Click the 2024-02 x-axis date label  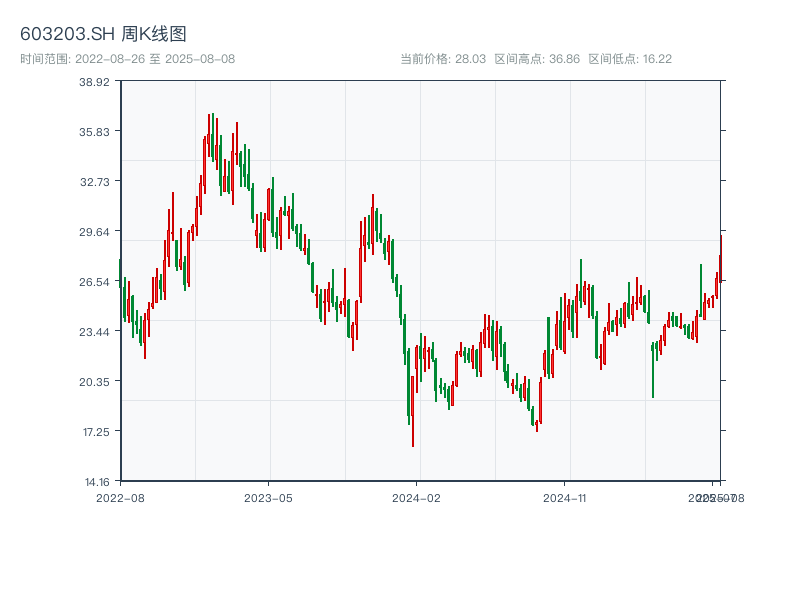416,497
